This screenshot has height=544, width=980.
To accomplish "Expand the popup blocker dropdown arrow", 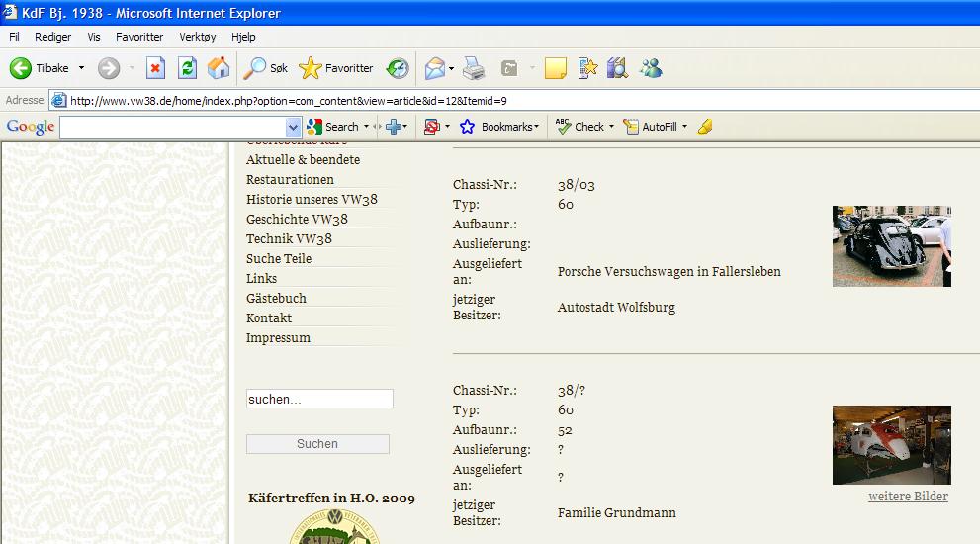I will 448,127.
